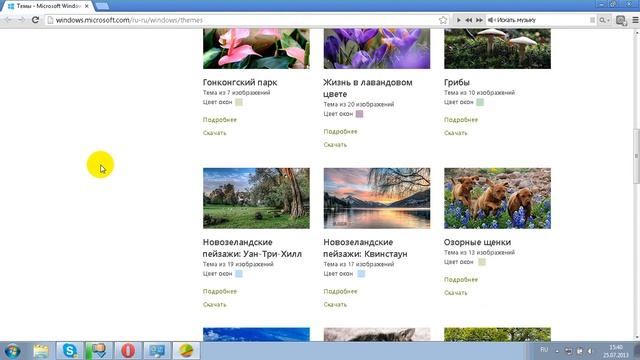This screenshot has width=640, height=360.
Task: Click 'Новозеландские пейзажи: Уан-Три-Хилл' title
Action: point(252,248)
